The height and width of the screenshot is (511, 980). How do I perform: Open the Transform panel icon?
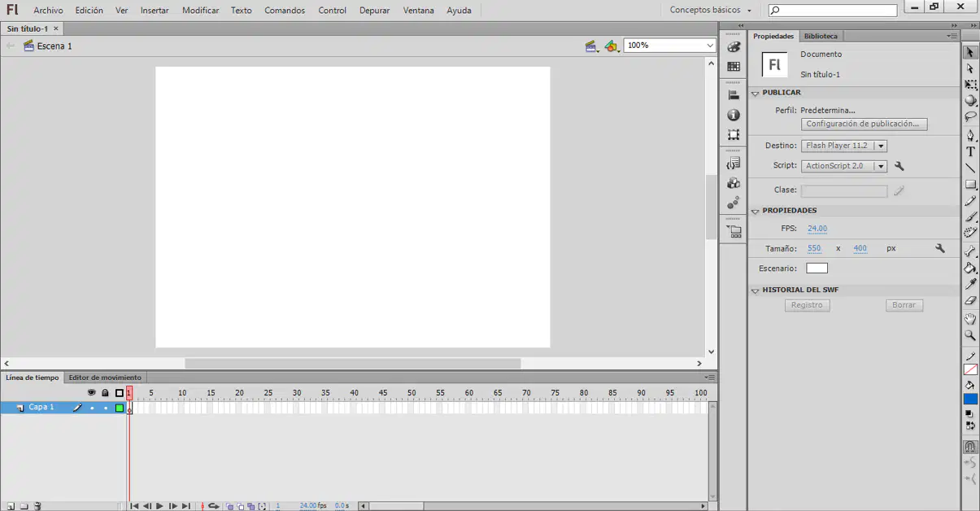click(734, 135)
